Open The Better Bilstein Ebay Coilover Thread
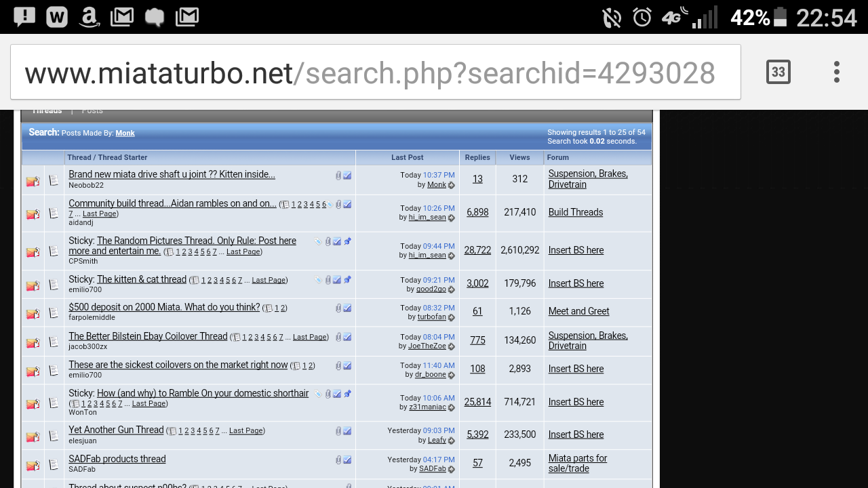This screenshot has height=488, width=868. [148, 337]
